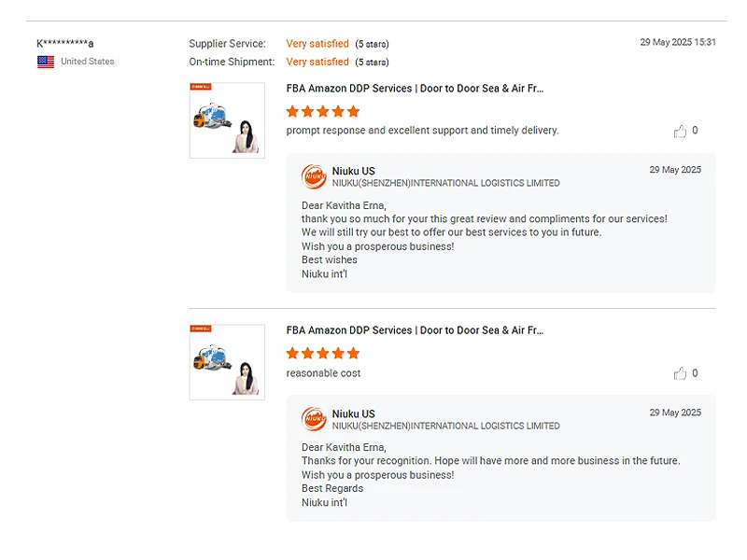Click the Niuku logo in the "Thanks for your recognition" reply

tap(314, 419)
